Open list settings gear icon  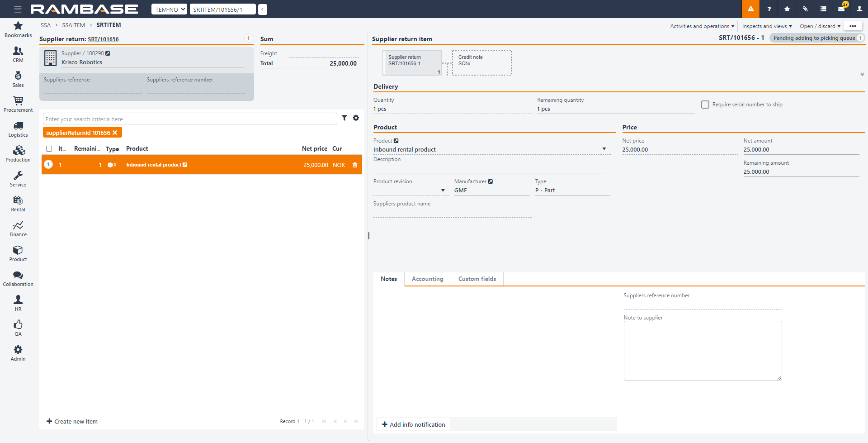(x=356, y=118)
